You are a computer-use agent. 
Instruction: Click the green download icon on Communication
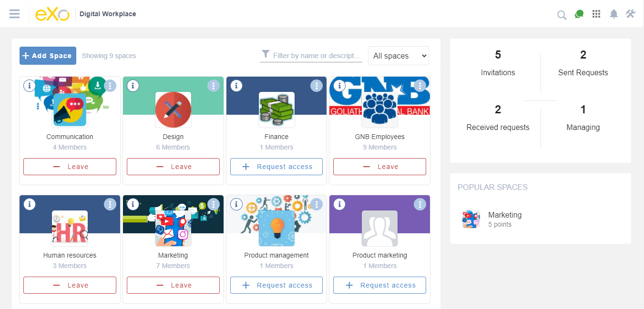(x=97, y=86)
